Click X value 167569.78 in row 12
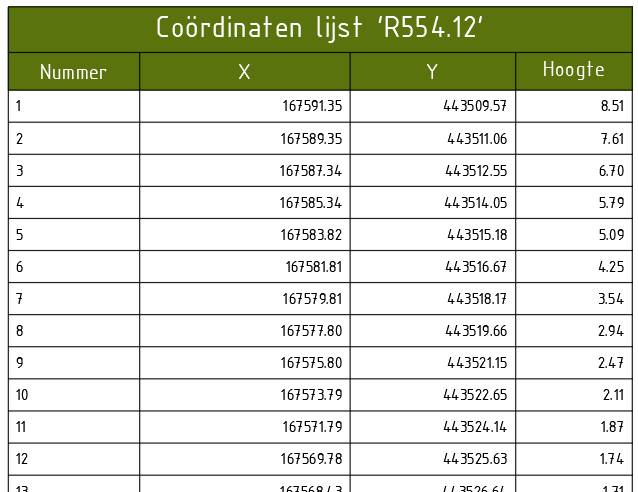 (311, 459)
